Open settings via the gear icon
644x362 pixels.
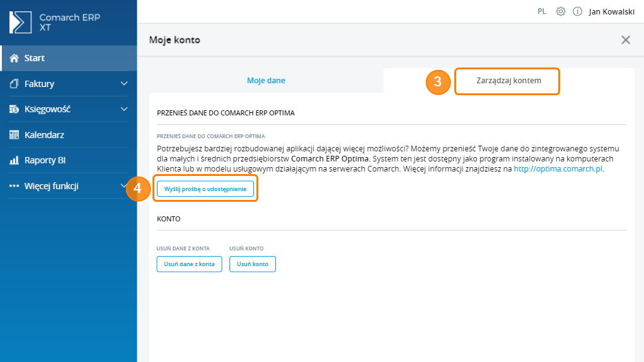coord(561,11)
